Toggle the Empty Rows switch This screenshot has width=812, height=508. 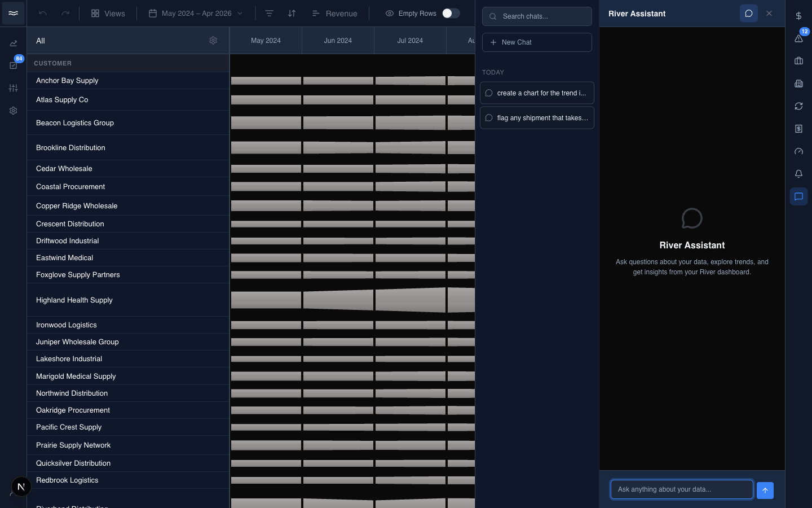[451, 13]
